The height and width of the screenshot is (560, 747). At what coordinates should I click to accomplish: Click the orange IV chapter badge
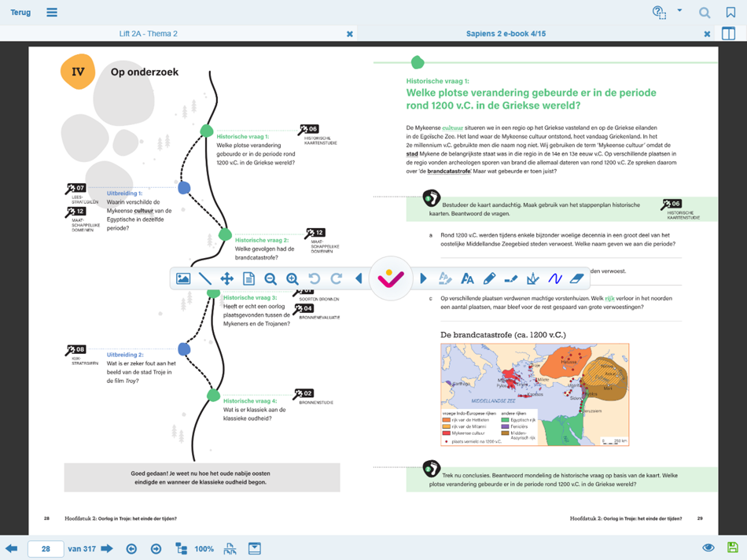(x=78, y=72)
